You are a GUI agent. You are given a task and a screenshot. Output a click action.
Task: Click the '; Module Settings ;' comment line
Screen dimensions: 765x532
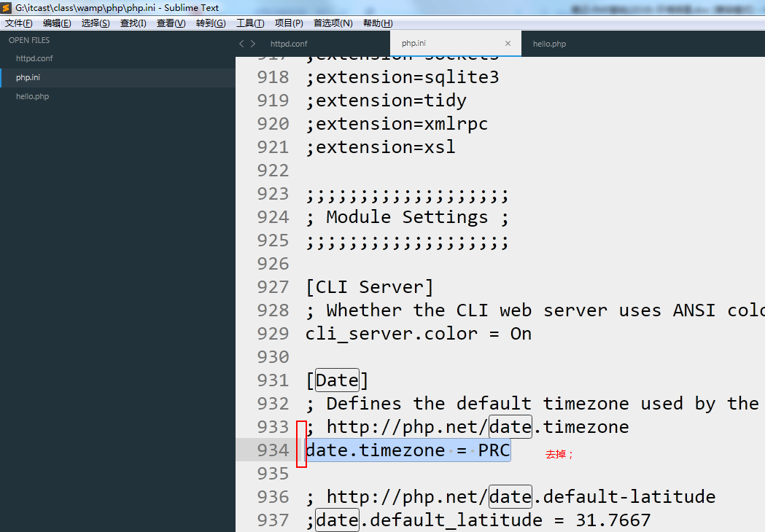click(x=408, y=217)
